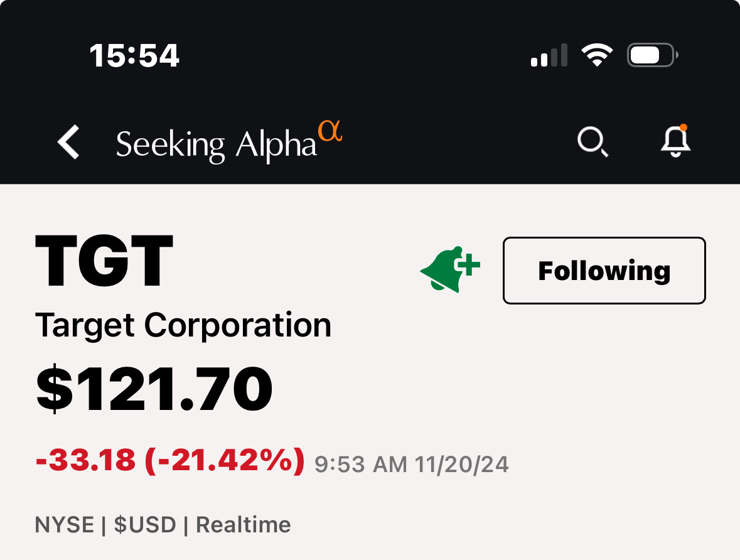Tap the cellular signal bars
Viewport: 740px width, 560px height.
point(549,55)
